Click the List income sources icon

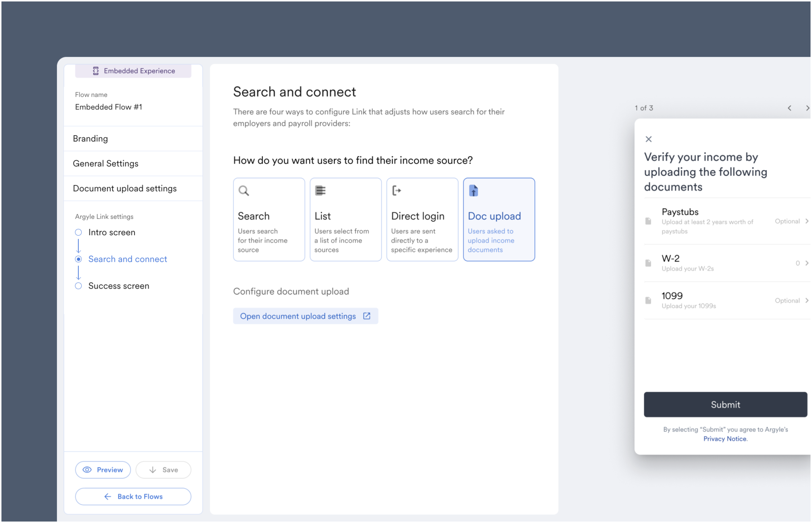pos(320,191)
